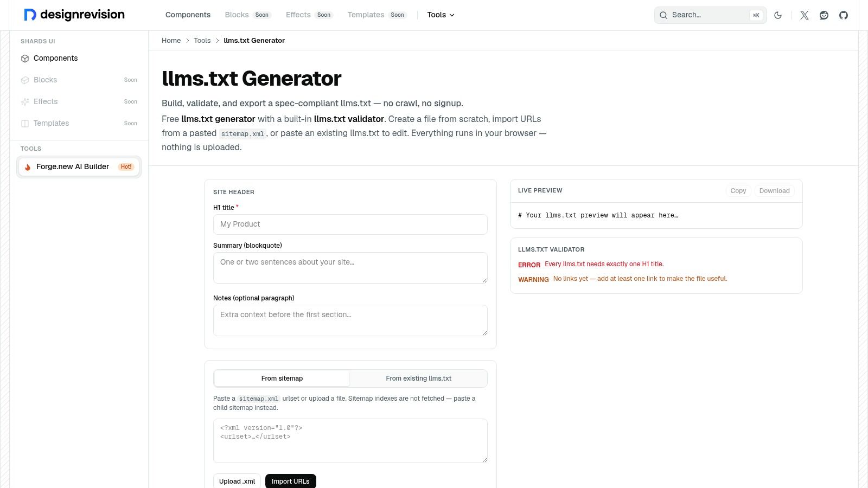Toggle dark mode with the moon icon
This screenshot has height=488, width=868.
(x=778, y=15)
